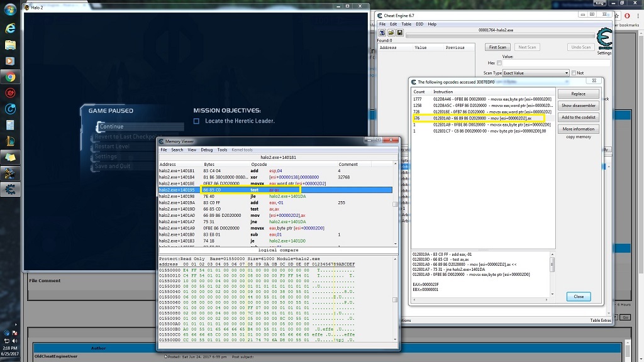Open the Windows Start orb

(x=10, y=9)
